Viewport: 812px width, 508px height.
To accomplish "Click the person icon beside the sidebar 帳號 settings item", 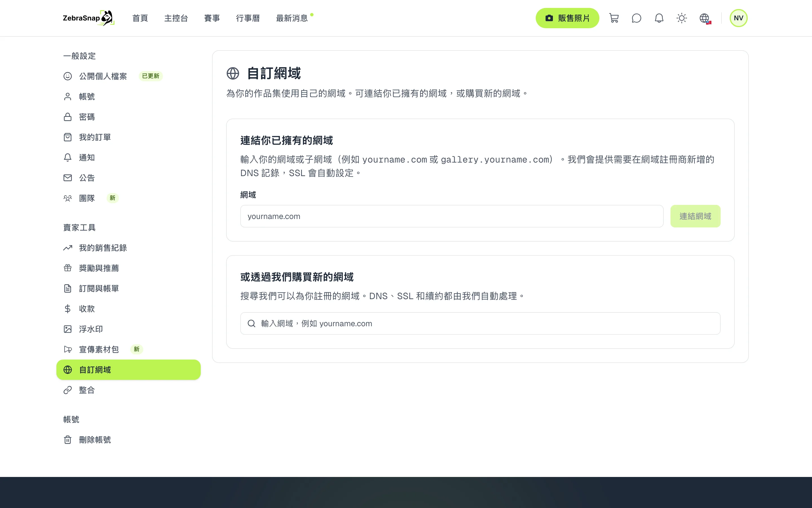I will coord(68,97).
